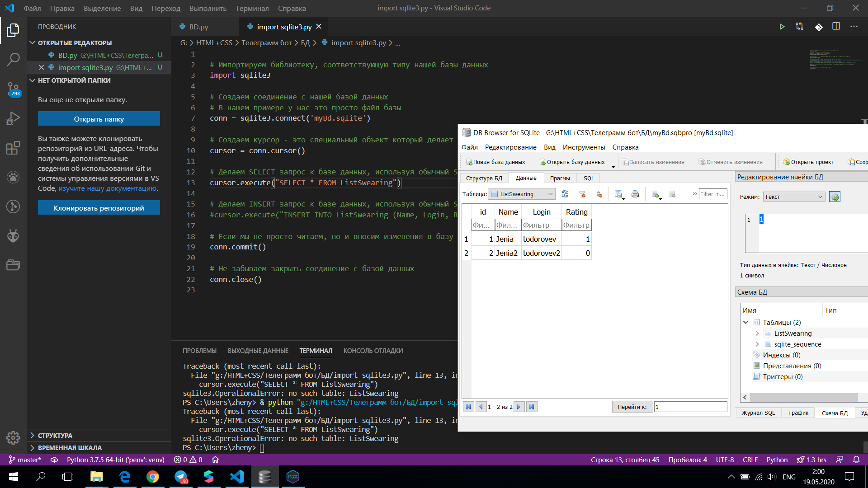
Task: Delete current record in DB Browser
Action: coord(672,194)
